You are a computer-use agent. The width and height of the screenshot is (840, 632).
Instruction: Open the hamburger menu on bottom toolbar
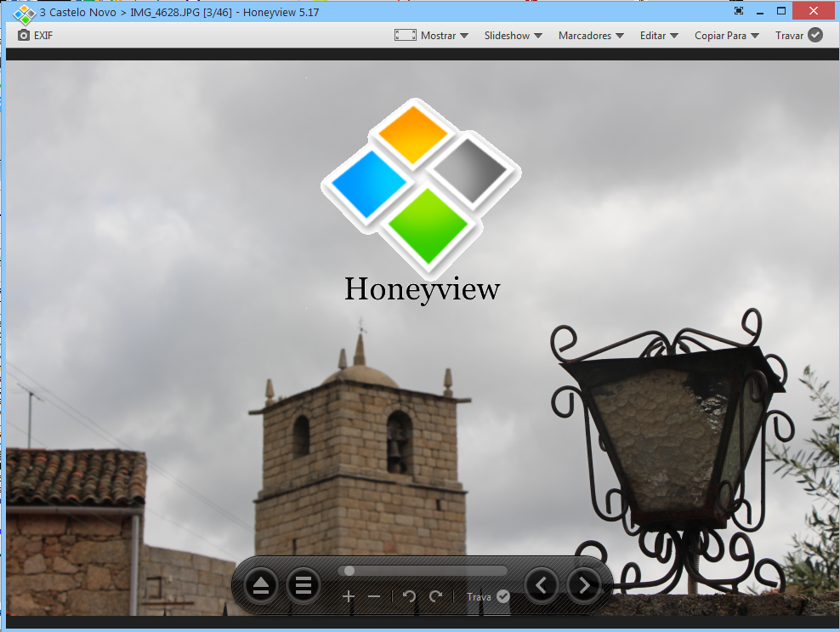point(304,585)
